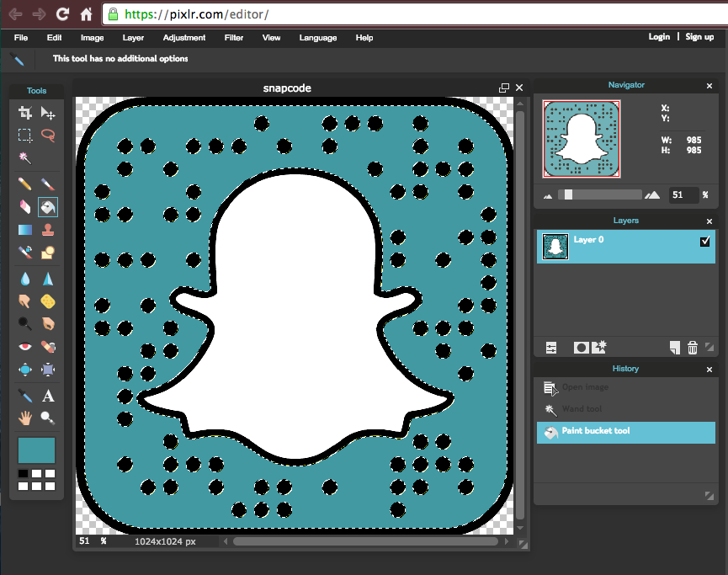Screen dimensions: 728x575
Task: Select the Move tool
Action: [48, 113]
